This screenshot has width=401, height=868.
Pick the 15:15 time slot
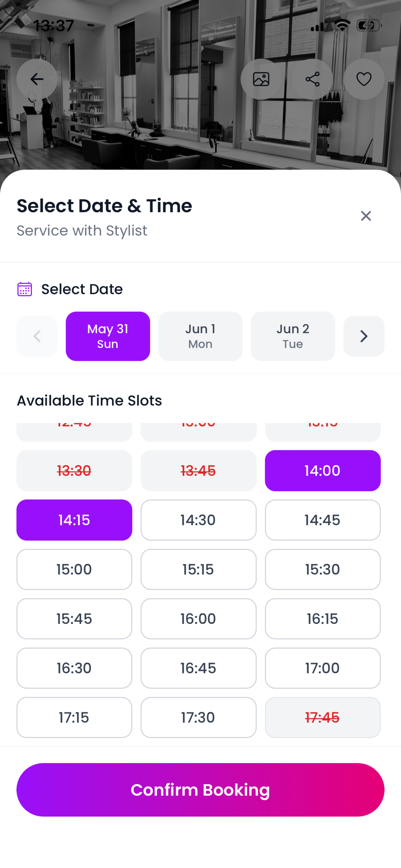click(198, 570)
